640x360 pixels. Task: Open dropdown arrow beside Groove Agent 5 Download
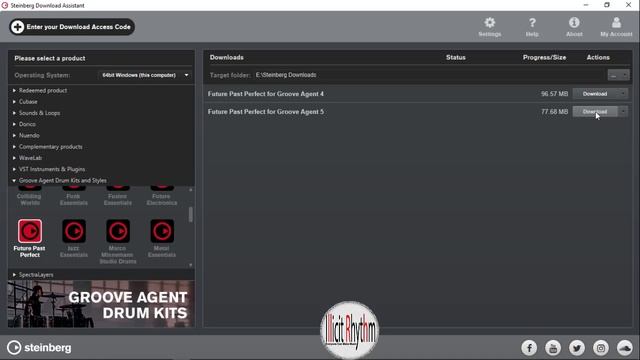(623, 111)
